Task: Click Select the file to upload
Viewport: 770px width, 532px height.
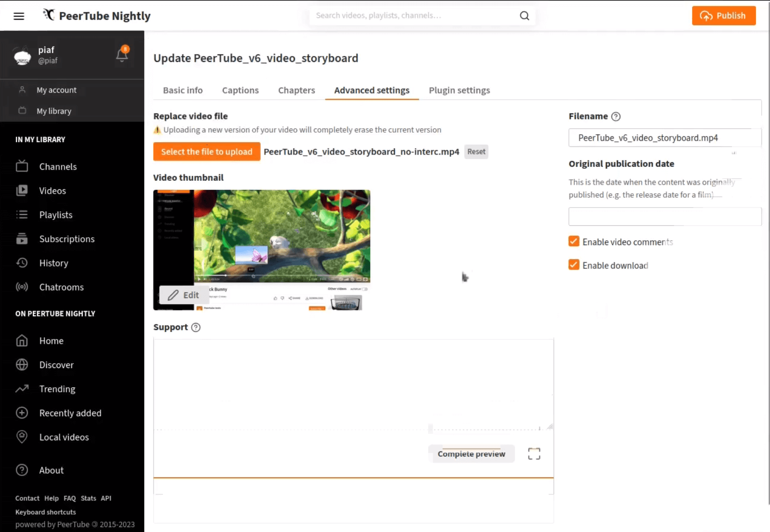Action: [207, 152]
